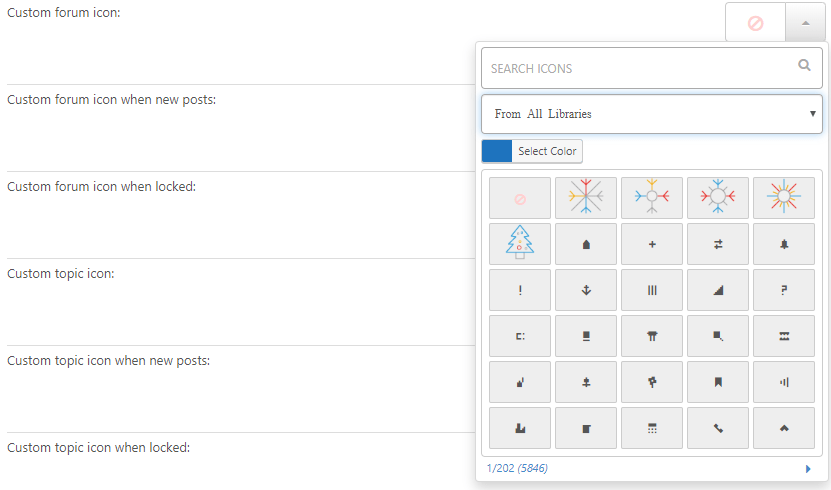Pick the question mark icon
This screenshot has width=831, height=490.
pos(784,290)
